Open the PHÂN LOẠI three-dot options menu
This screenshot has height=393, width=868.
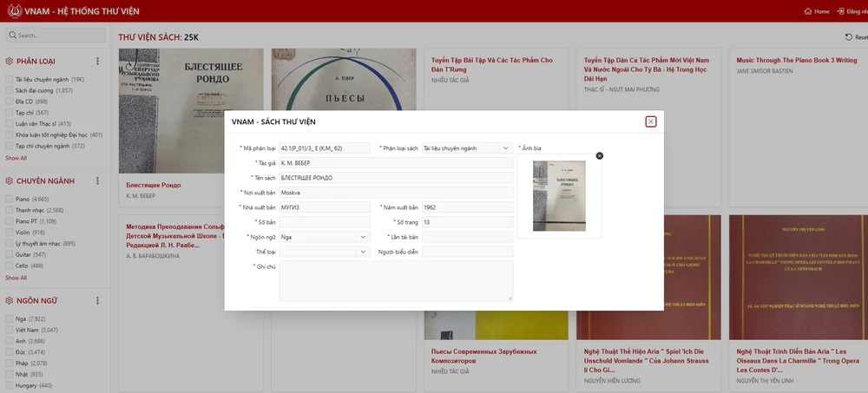pyautogui.click(x=97, y=61)
